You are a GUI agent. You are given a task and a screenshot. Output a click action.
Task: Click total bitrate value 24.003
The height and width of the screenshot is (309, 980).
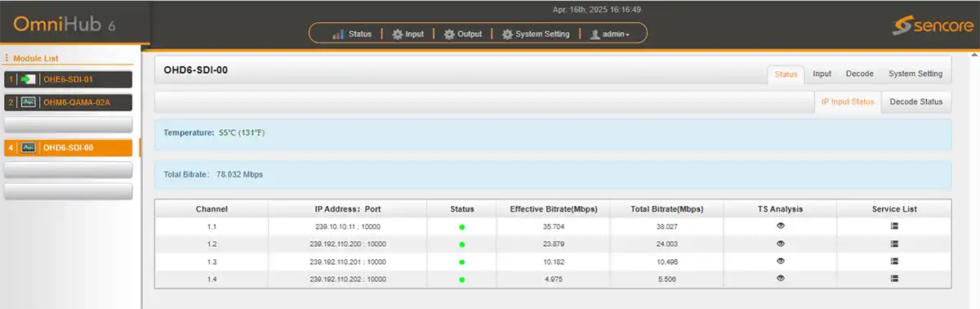[x=666, y=244]
